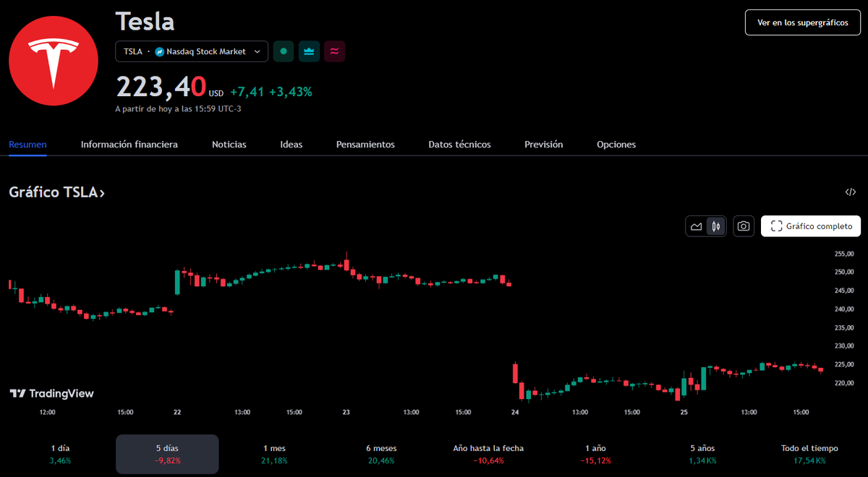This screenshot has width=868, height=477.
Task: Click the Tesla logo
Action: point(53,61)
